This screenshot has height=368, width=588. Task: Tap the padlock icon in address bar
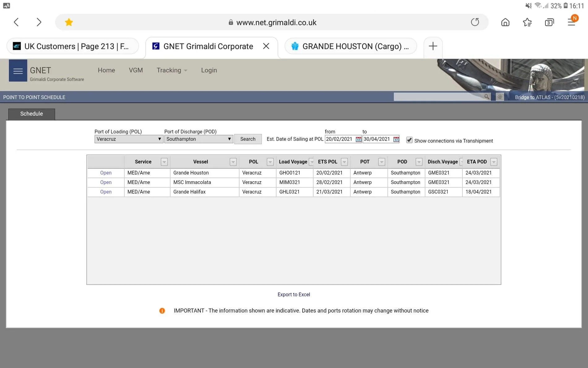coord(231,22)
